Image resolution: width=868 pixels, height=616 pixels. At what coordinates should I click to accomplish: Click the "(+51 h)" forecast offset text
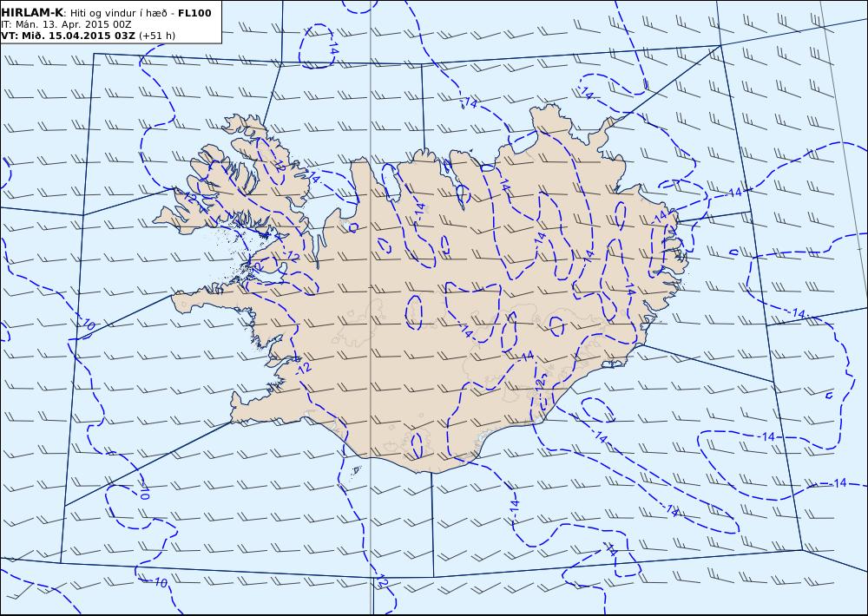(156, 36)
